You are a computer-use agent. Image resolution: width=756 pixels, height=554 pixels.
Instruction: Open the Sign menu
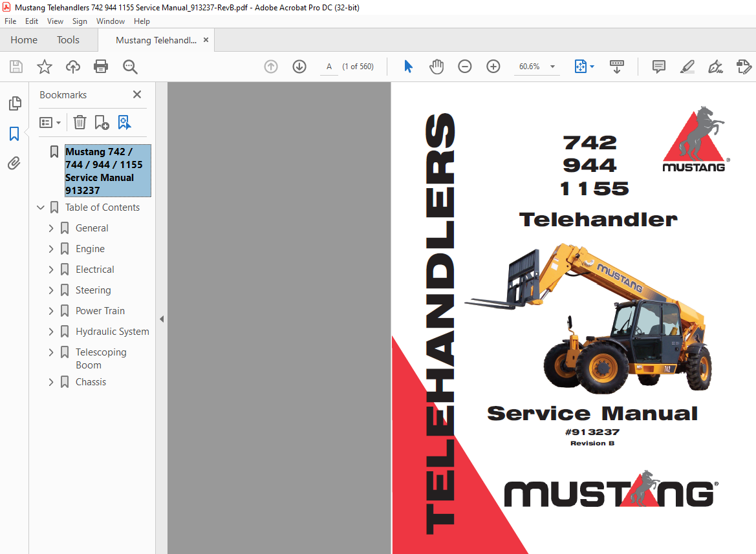pyautogui.click(x=80, y=21)
